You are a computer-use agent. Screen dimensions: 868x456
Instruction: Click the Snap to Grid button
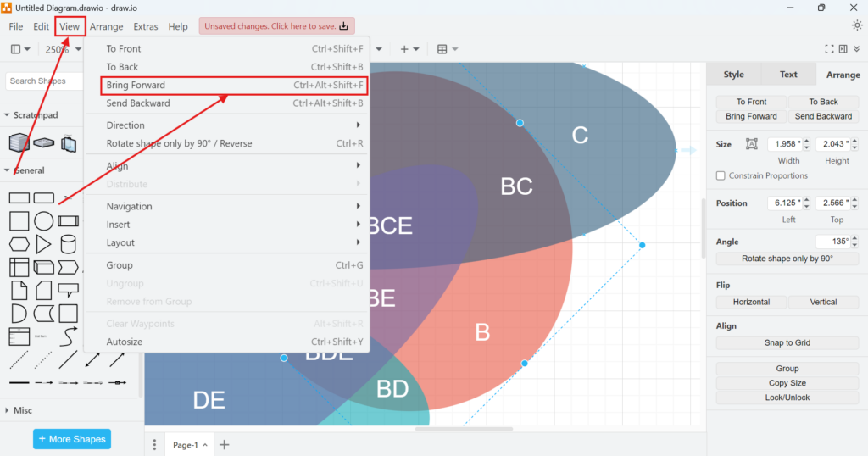pos(787,342)
